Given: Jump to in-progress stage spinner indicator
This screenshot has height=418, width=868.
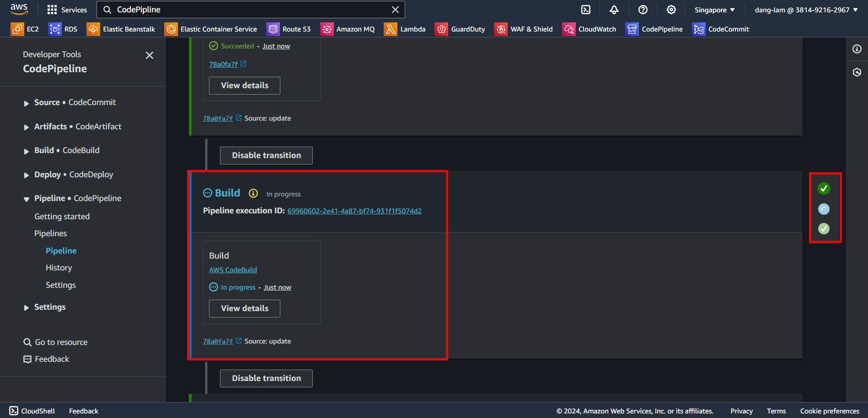Looking at the screenshot, I should 824,209.
